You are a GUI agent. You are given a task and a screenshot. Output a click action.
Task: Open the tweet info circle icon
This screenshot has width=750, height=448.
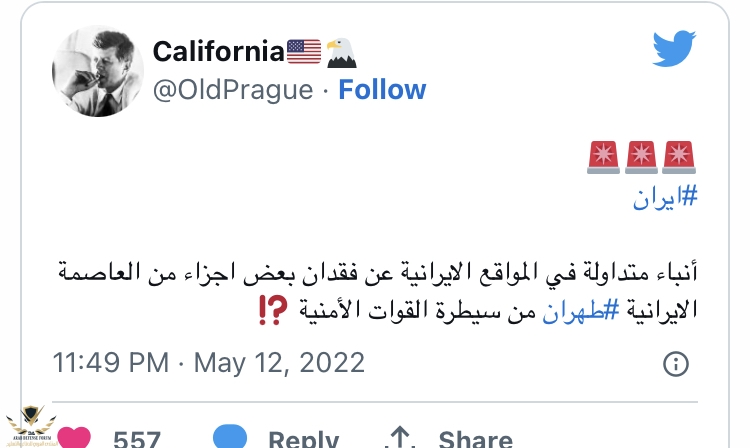coord(676,361)
